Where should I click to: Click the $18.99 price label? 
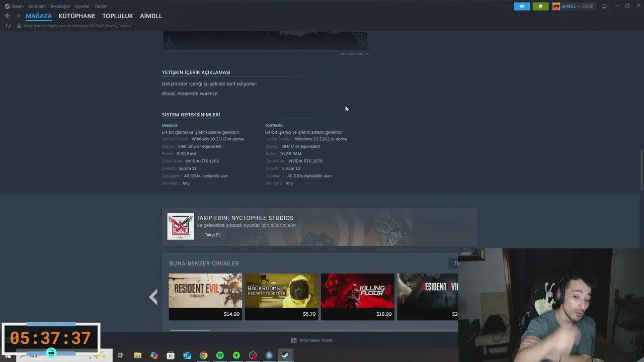coord(384,314)
